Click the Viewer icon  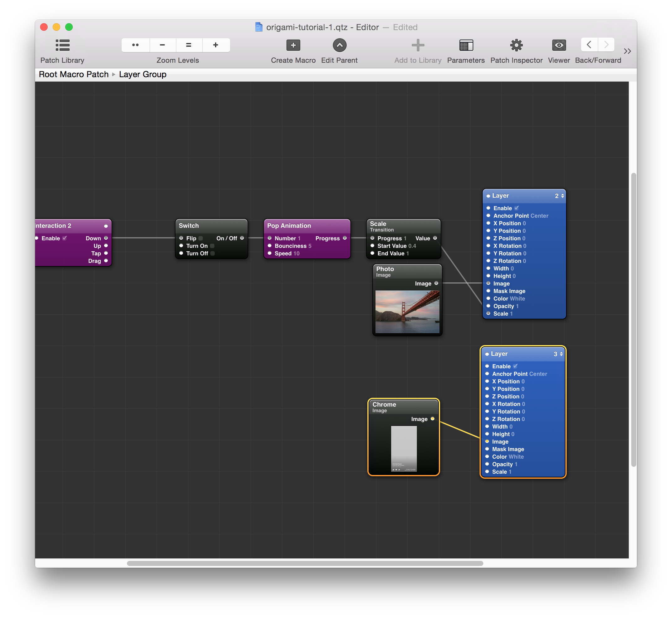point(559,47)
